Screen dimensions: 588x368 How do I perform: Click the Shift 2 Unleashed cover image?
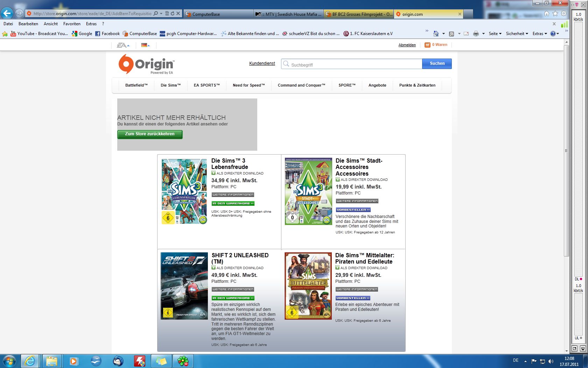[x=184, y=286]
